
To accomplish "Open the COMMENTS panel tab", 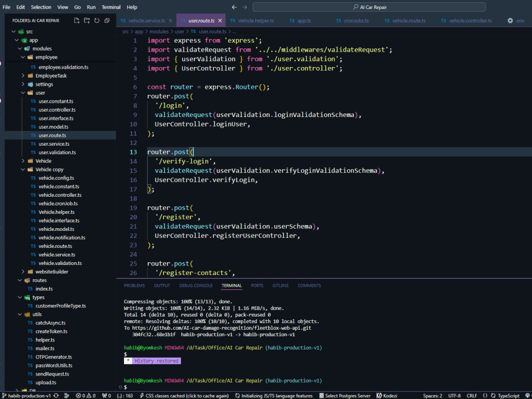I will pos(309,286).
